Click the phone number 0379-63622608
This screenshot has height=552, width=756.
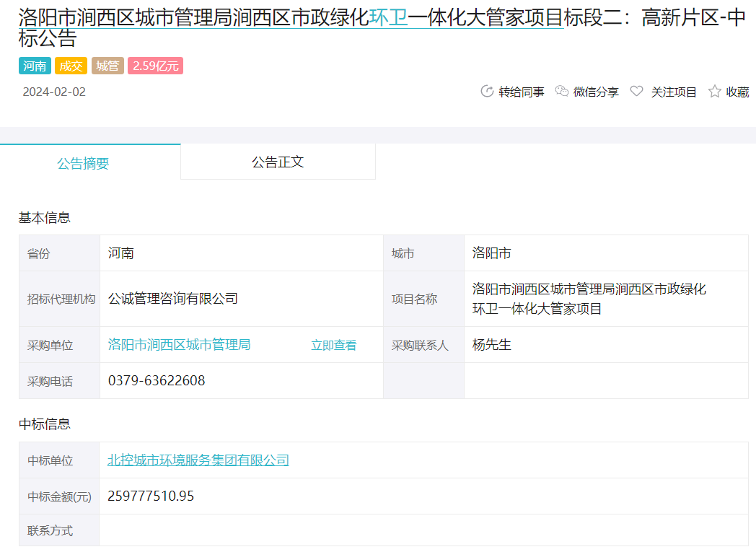(x=157, y=381)
